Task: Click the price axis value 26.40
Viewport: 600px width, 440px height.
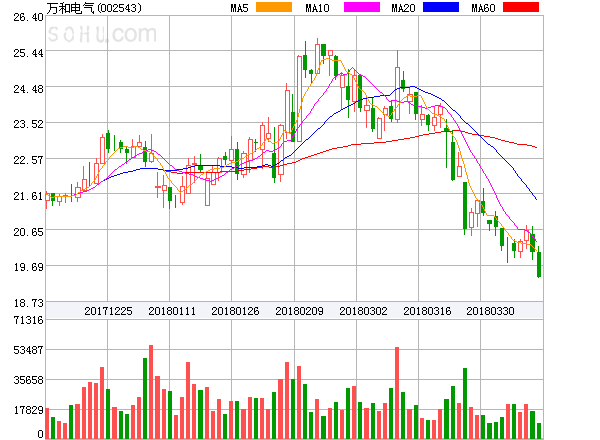Action: pyautogui.click(x=28, y=17)
